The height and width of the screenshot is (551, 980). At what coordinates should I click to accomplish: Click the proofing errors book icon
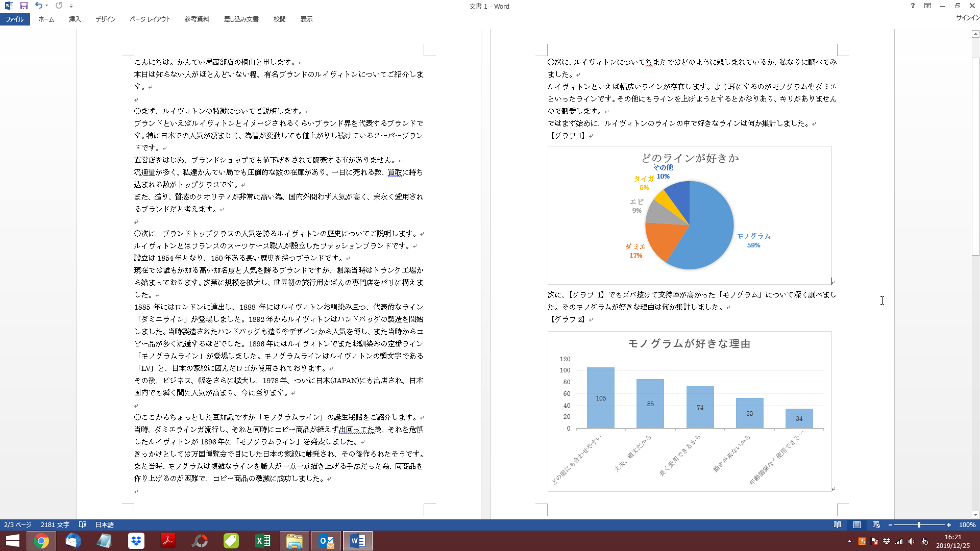click(x=83, y=525)
